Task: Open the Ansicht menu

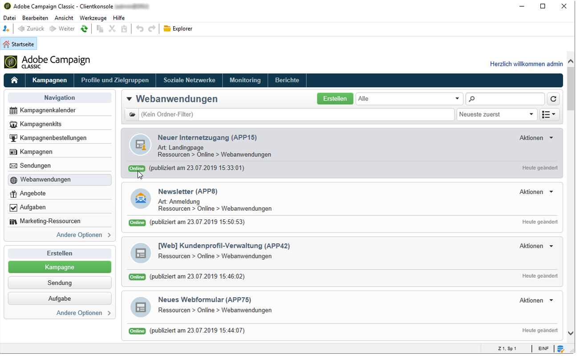Action: [x=64, y=18]
